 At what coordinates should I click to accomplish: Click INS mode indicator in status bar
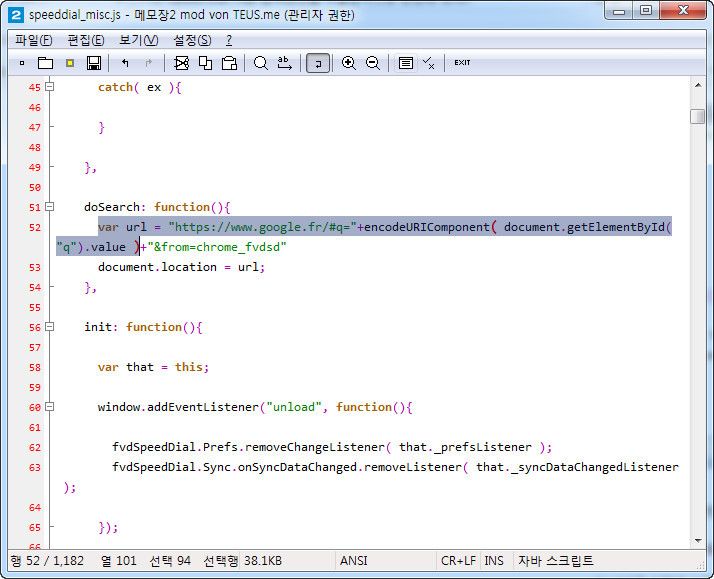coord(494,561)
